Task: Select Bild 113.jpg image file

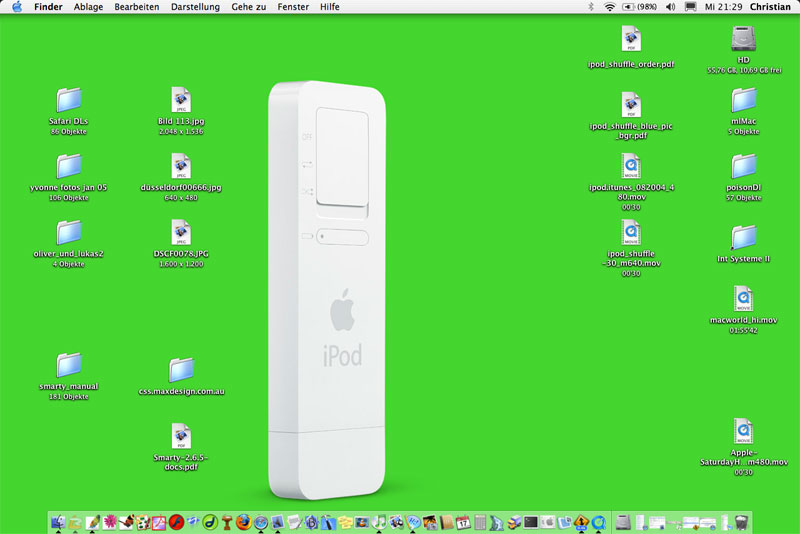Action: [181, 100]
